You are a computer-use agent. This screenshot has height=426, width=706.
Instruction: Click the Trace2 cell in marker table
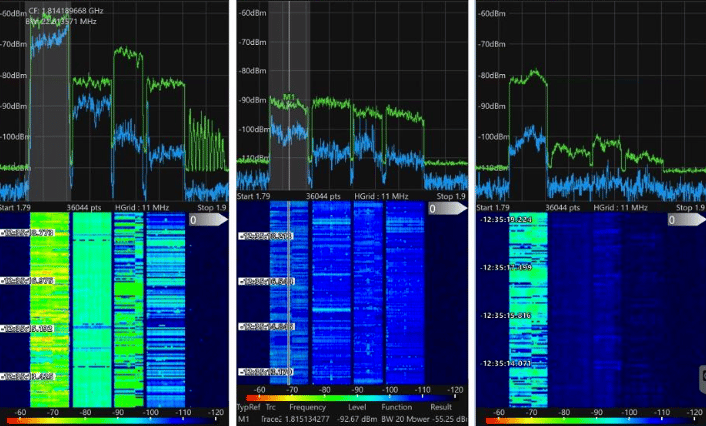coord(272,419)
